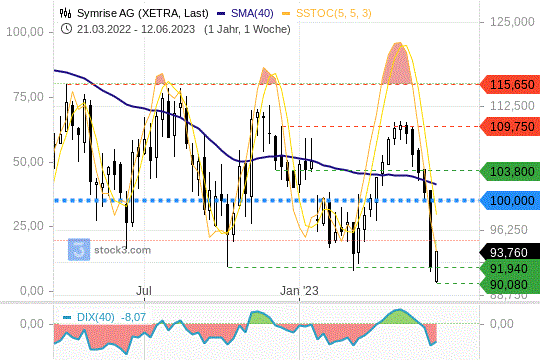This screenshot has height=360, width=540.
Task: Click the Symrise AG chart title
Action: [143, 13]
